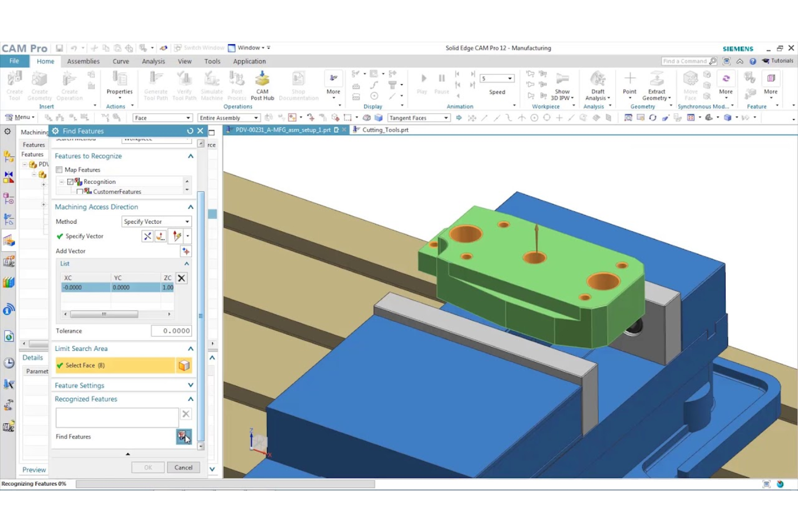The width and height of the screenshot is (798, 532).
Task: Expand the Feature Settings section
Action: click(190, 385)
